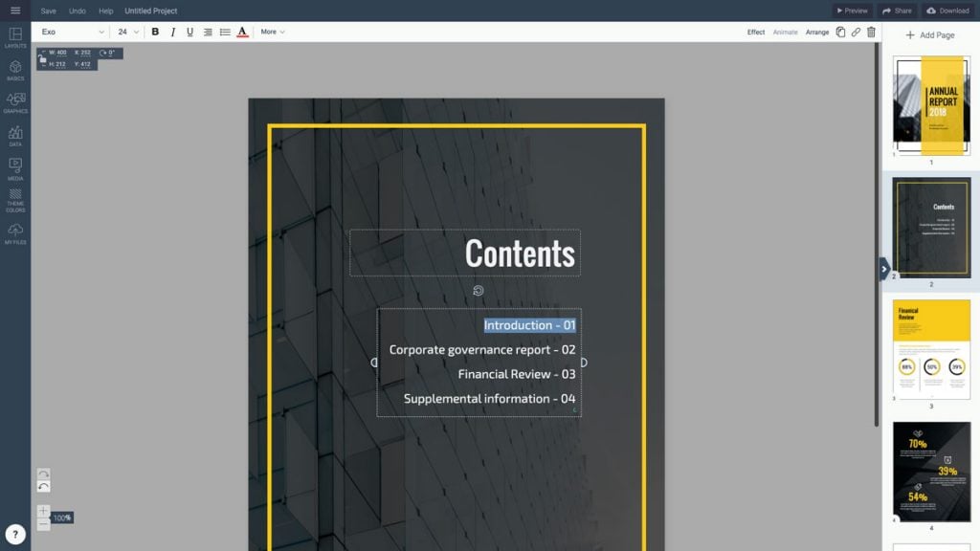The height and width of the screenshot is (551, 980).
Task: Duplicate element using copy icon
Action: coord(840,32)
